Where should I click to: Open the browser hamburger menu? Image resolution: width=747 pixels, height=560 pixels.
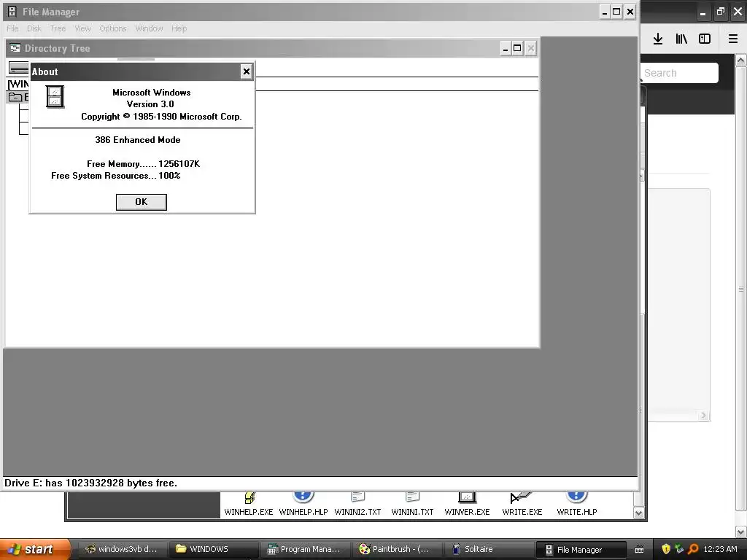tap(733, 39)
